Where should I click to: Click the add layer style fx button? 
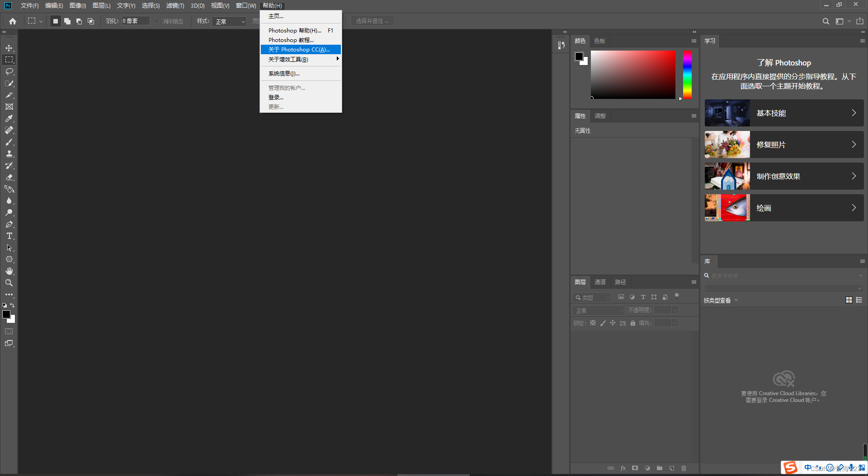[623, 468]
